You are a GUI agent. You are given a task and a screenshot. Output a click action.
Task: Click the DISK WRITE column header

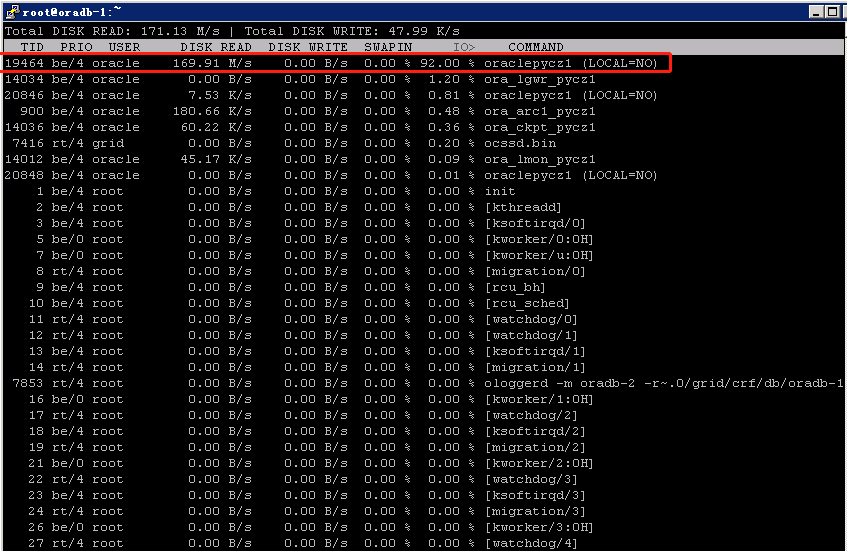(308, 47)
